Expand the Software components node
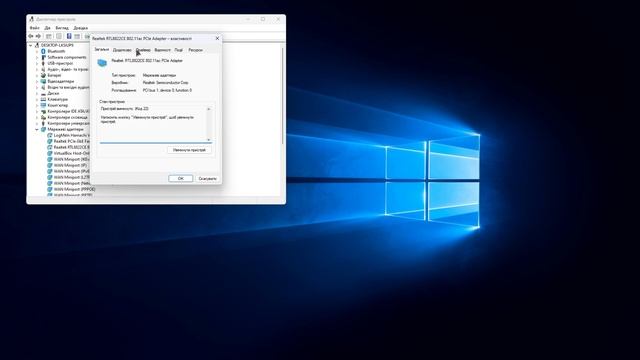The image size is (640, 360). coord(37,58)
